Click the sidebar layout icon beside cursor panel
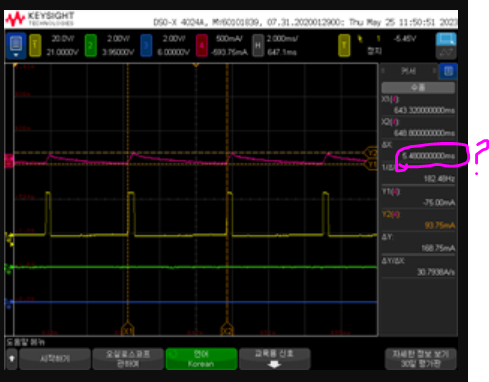 click(x=448, y=71)
